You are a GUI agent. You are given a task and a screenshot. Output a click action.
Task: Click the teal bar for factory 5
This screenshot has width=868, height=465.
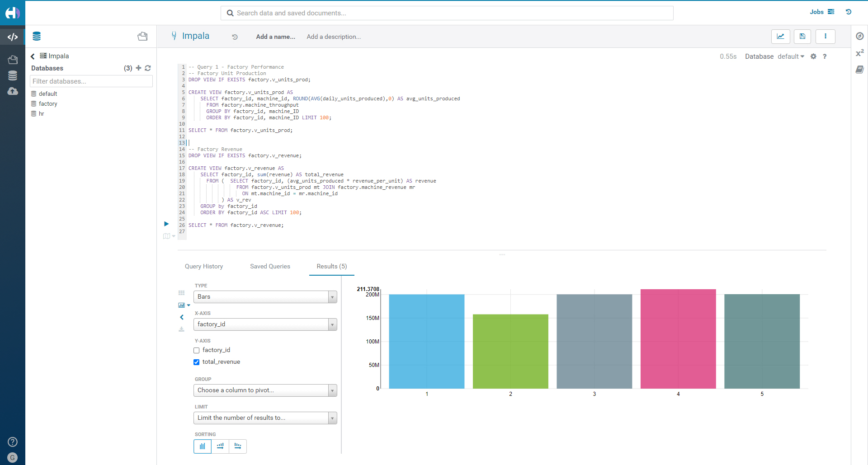click(x=762, y=342)
